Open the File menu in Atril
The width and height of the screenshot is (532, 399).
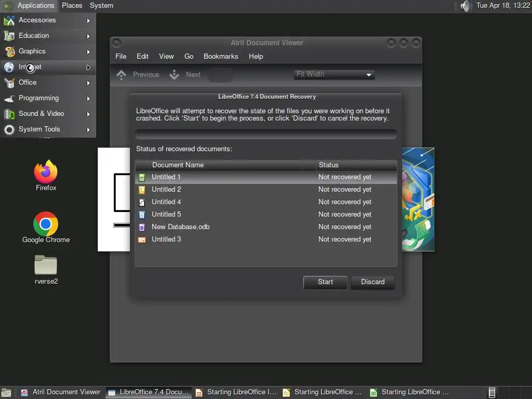pyautogui.click(x=121, y=56)
